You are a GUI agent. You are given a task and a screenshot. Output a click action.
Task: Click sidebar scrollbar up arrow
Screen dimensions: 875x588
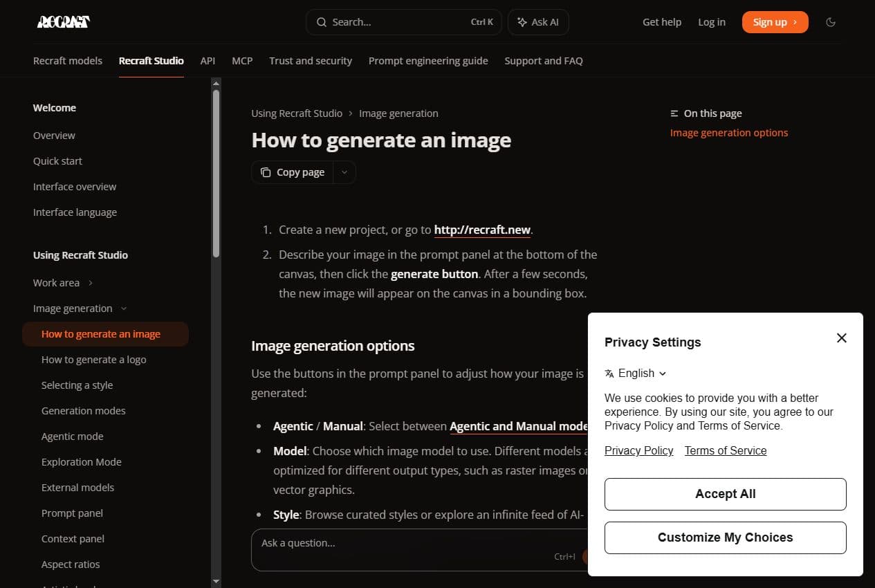coord(216,83)
